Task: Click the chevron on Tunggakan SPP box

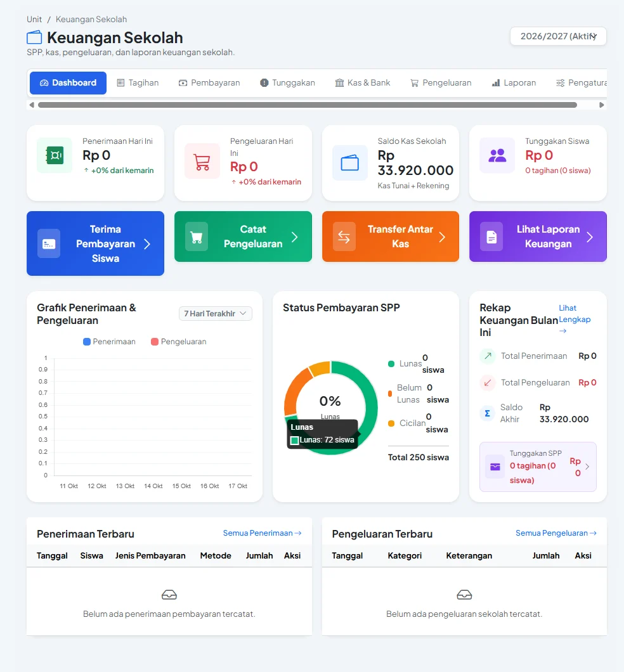Action: [587, 467]
